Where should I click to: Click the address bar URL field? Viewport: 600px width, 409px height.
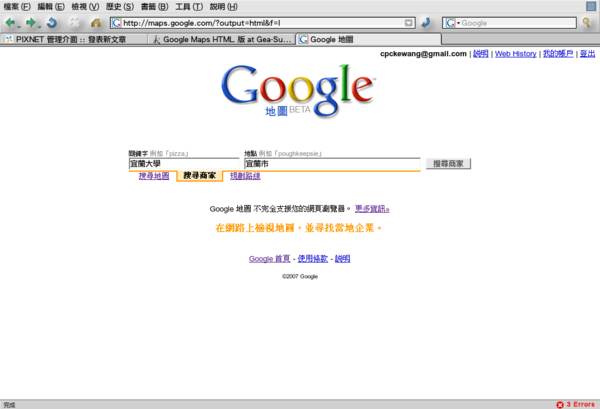pos(263,23)
